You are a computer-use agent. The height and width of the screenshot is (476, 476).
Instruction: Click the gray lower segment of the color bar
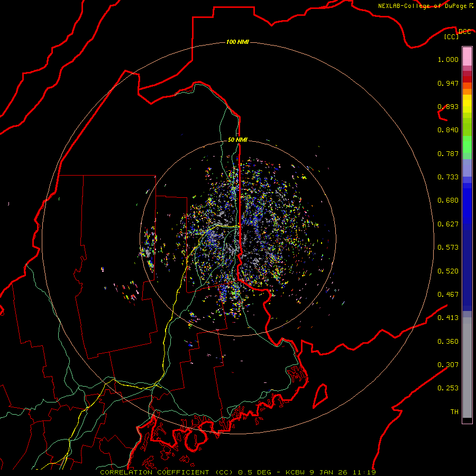467,368
